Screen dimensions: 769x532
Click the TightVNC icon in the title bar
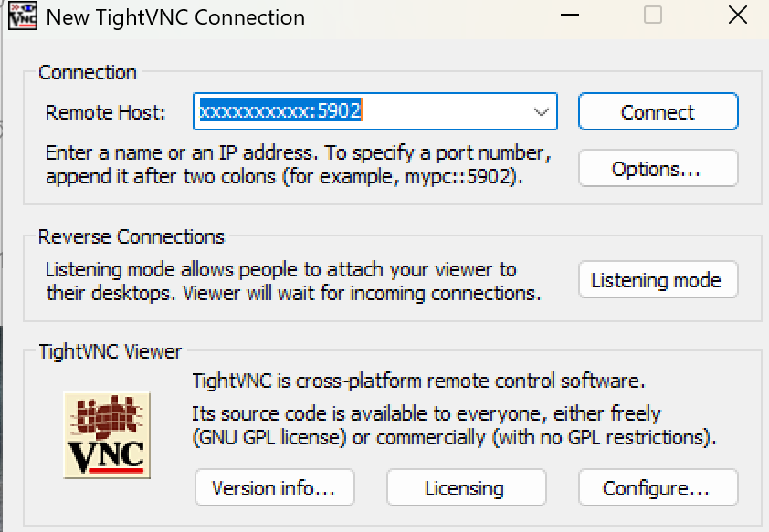coord(23,16)
